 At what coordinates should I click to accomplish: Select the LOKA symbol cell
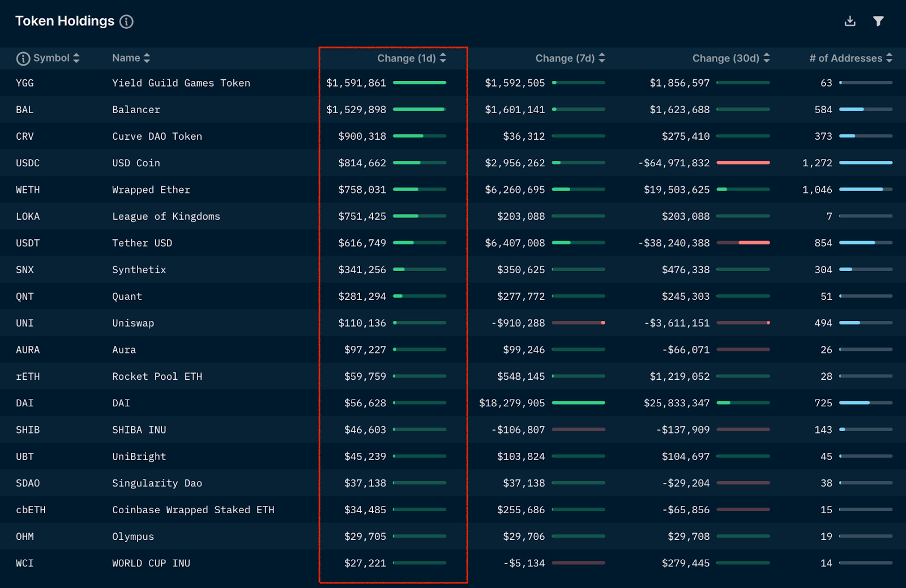28,216
